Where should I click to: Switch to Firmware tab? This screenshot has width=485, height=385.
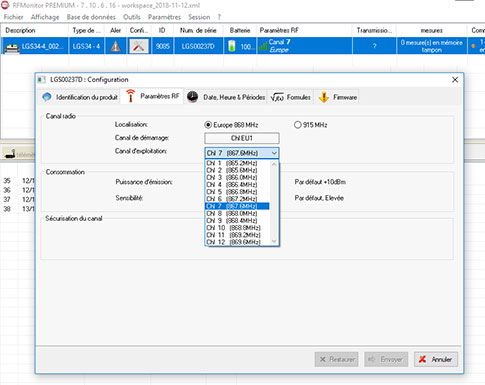click(337, 97)
